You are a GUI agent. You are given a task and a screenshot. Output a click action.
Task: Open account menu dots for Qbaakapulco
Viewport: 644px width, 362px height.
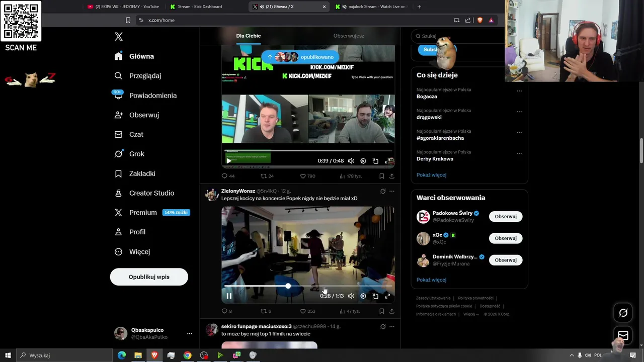(189, 334)
